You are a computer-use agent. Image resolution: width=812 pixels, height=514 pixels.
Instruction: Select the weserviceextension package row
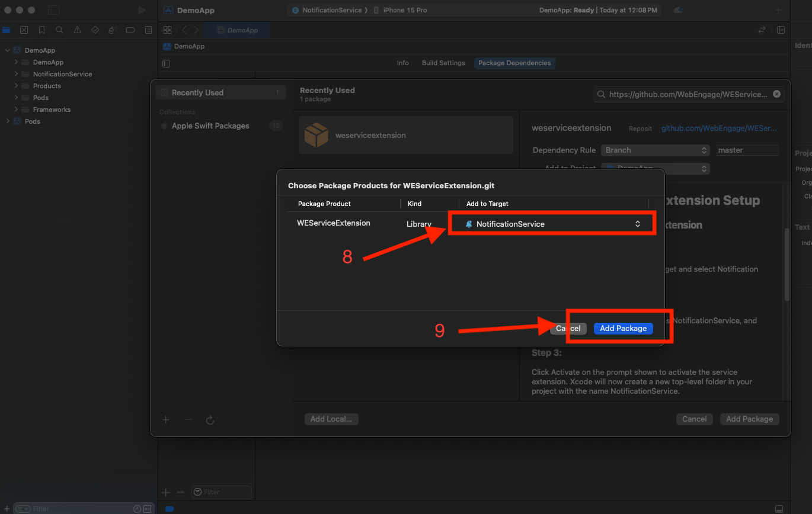point(406,135)
